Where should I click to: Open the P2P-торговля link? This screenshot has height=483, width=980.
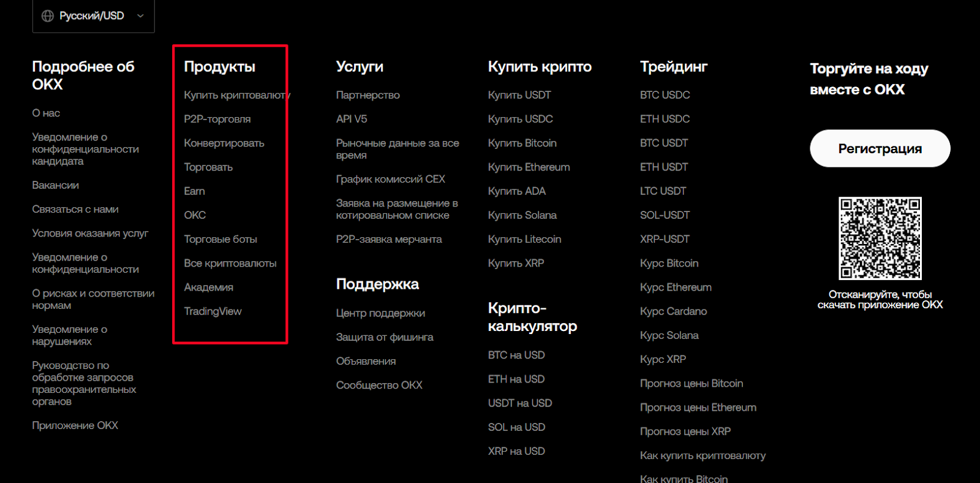click(217, 119)
